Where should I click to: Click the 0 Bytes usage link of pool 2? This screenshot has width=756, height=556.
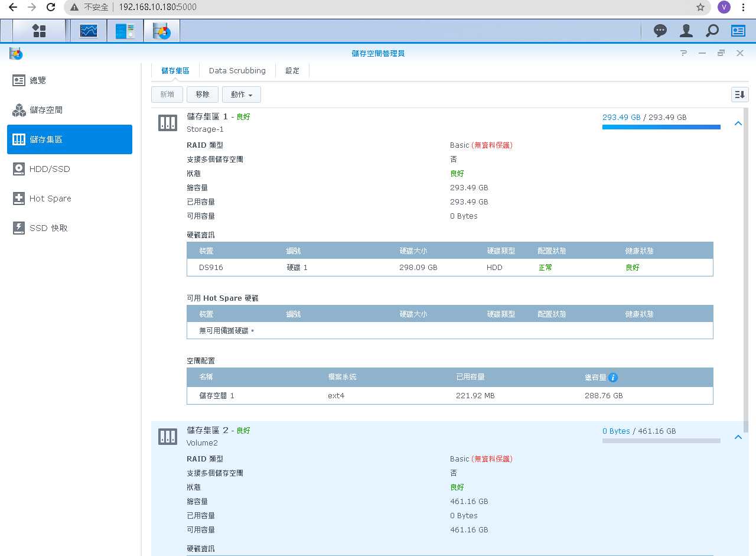(616, 431)
